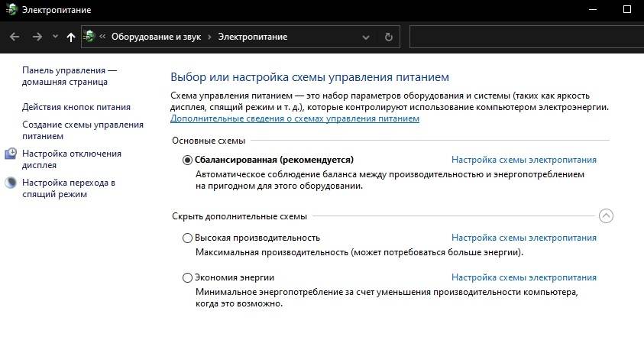Go up one level with the Up arrow
Screen dimensions: 644x337
click(x=71, y=37)
